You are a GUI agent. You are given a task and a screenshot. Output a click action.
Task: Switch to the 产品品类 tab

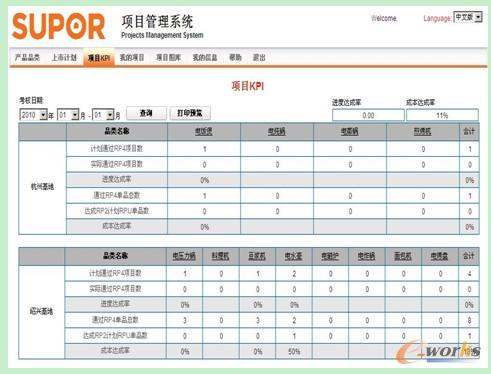(27, 57)
